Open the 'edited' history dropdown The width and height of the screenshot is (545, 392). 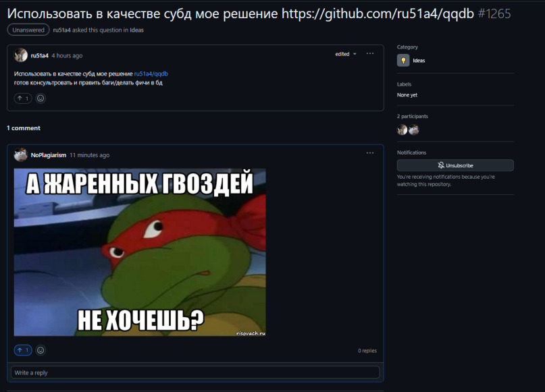pos(346,54)
